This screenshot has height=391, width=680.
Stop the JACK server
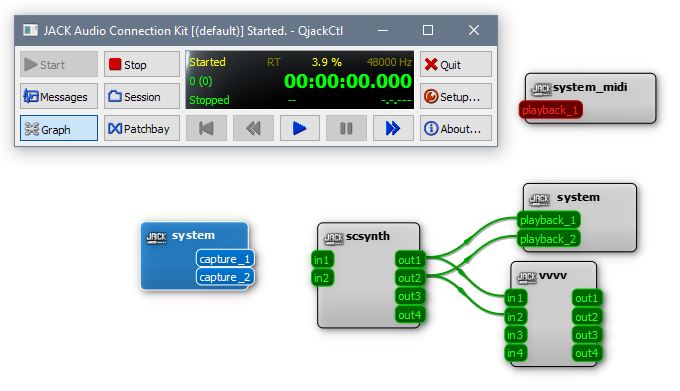point(141,65)
